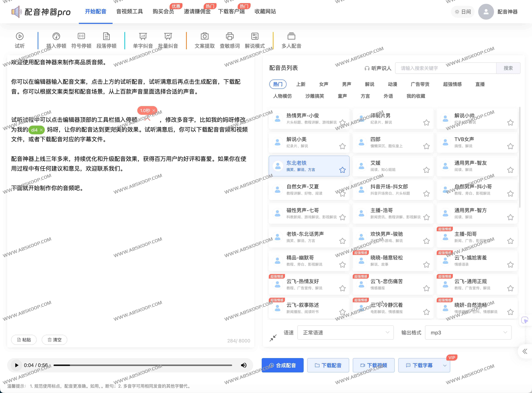Select the 方言 voice category tab
Viewport: 532px width, 393px height.
click(x=365, y=96)
